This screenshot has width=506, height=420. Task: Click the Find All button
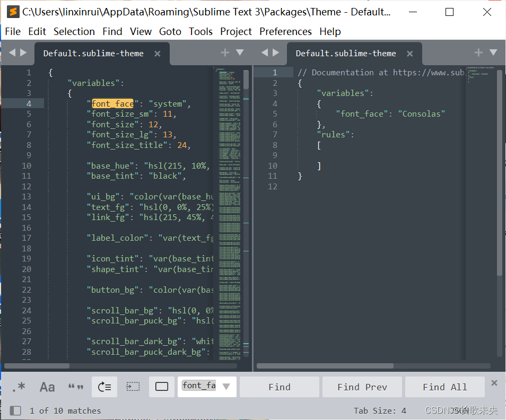pyautogui.click(x=444, y=387)
